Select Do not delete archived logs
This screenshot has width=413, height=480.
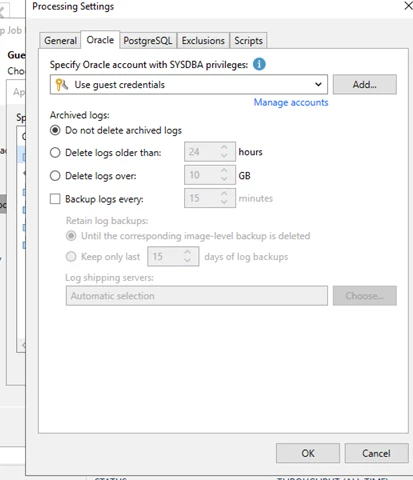(55, 130)
